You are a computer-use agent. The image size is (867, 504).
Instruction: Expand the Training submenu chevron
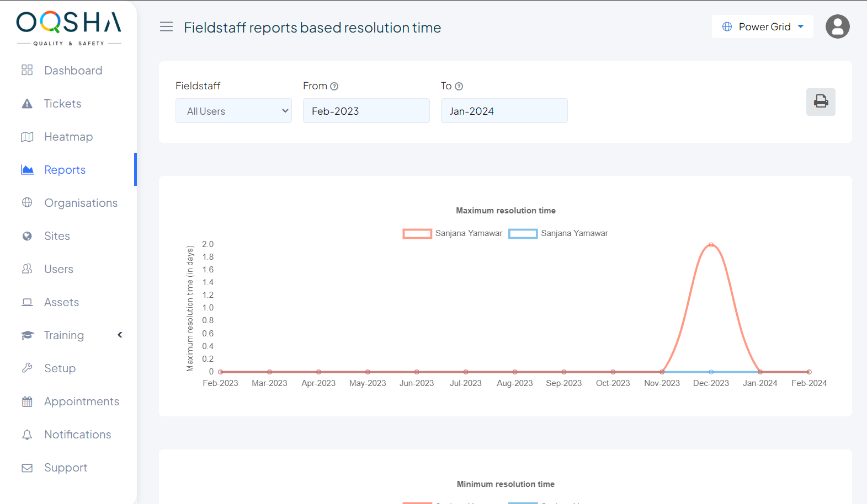120,335
